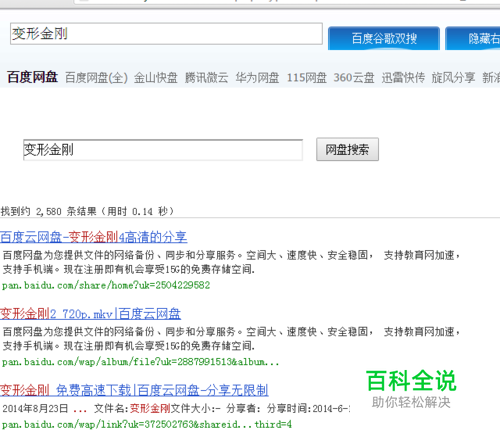Click the 网盘搜索 button
The height and width of the screenshot is (441, 500).
pos(347,149)
